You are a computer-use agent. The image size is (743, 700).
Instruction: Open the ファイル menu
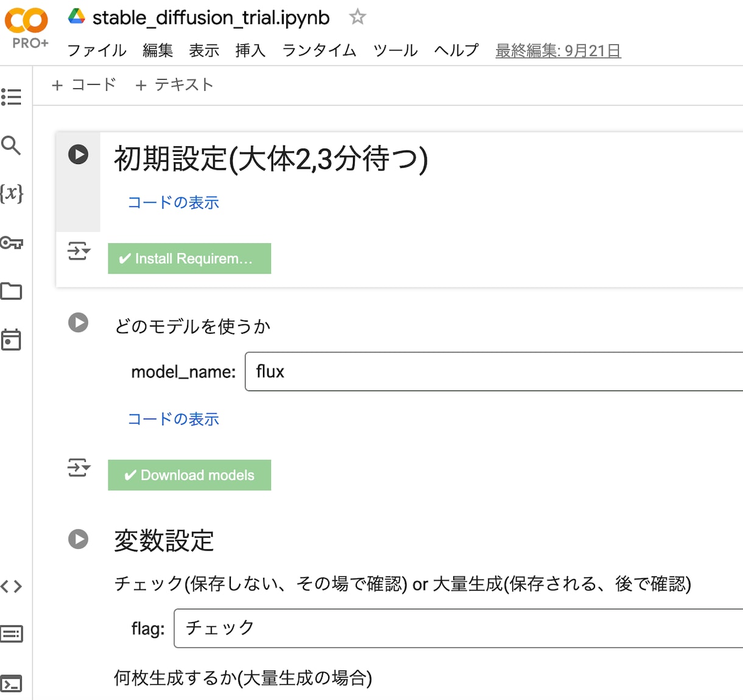97,51
